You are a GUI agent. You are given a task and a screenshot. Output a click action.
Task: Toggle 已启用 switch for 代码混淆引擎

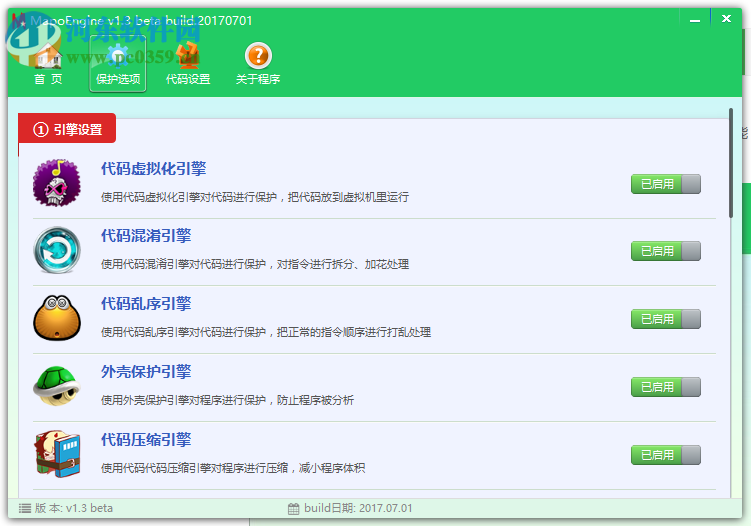[x=666, y=251]
